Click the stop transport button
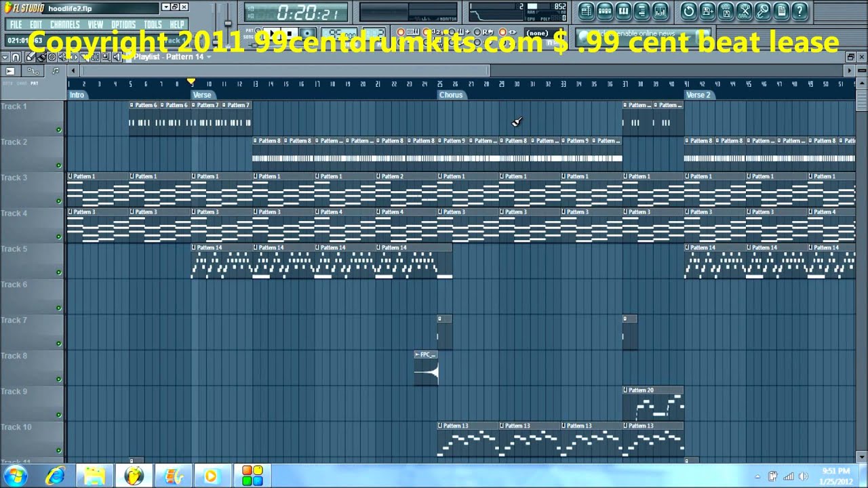 click(x=290, y=33)
